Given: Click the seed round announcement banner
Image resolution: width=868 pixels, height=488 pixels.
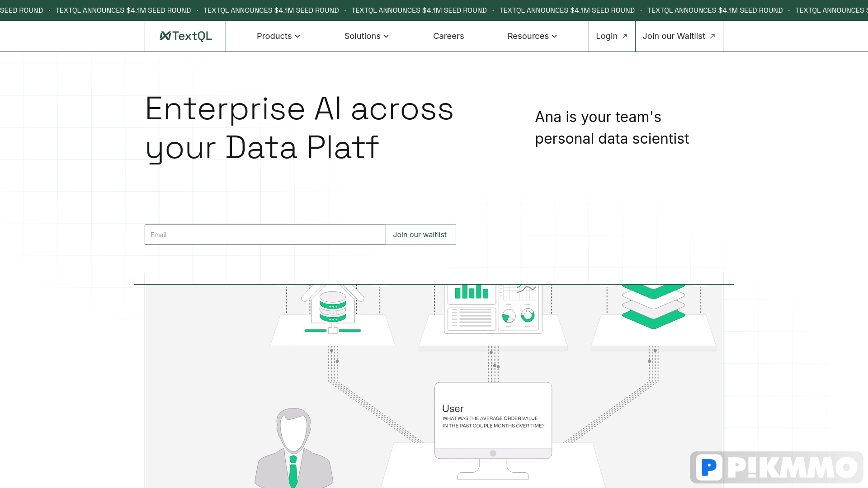Looking at the screenshot, I should tap(434, 10).
